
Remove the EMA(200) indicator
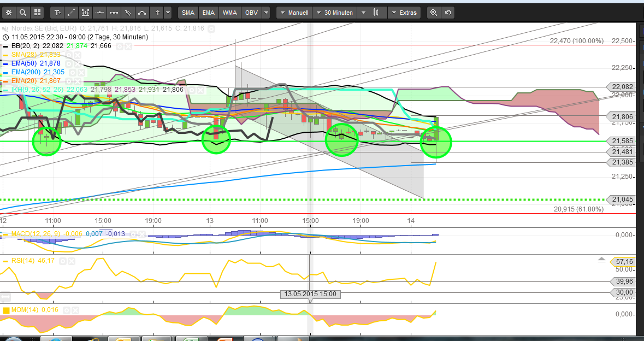(81, 73)
